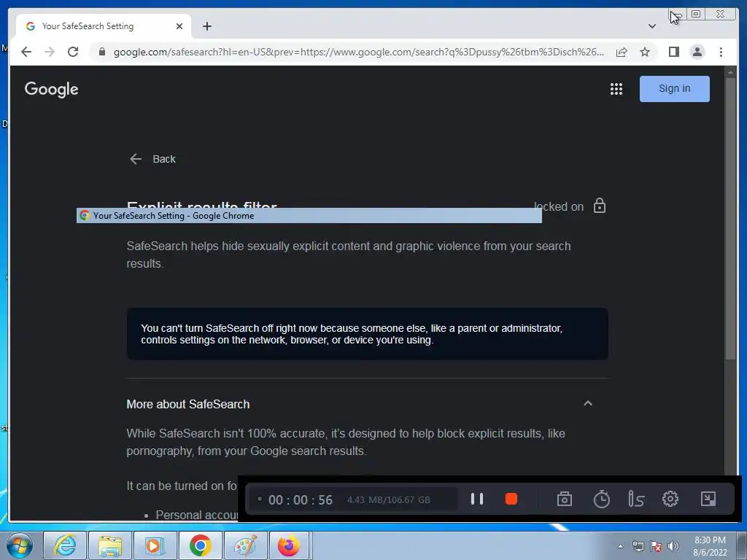Click the Sign in button

[674, 88]
